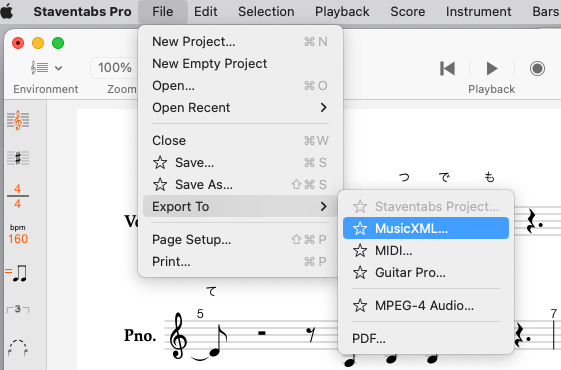The width and height of the screenshot is (561, 370).
Task: Open the Bars menu
Action: point(546,11)
